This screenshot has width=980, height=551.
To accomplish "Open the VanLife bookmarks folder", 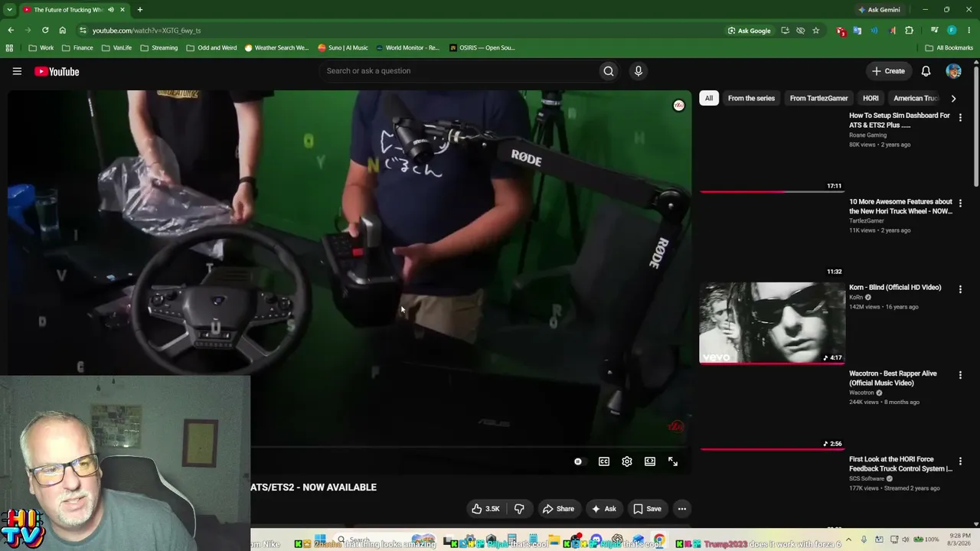I will pyautogui.click(x=116, y=47).
